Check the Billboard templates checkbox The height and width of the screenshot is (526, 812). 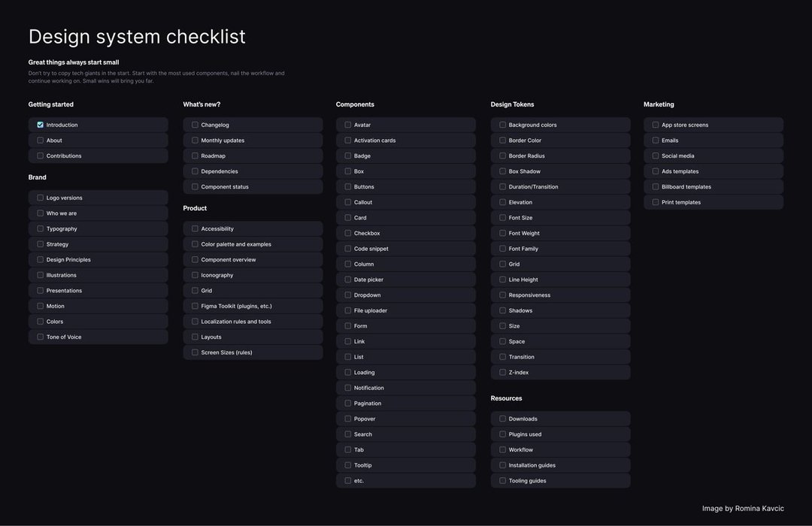click(656, 186)
